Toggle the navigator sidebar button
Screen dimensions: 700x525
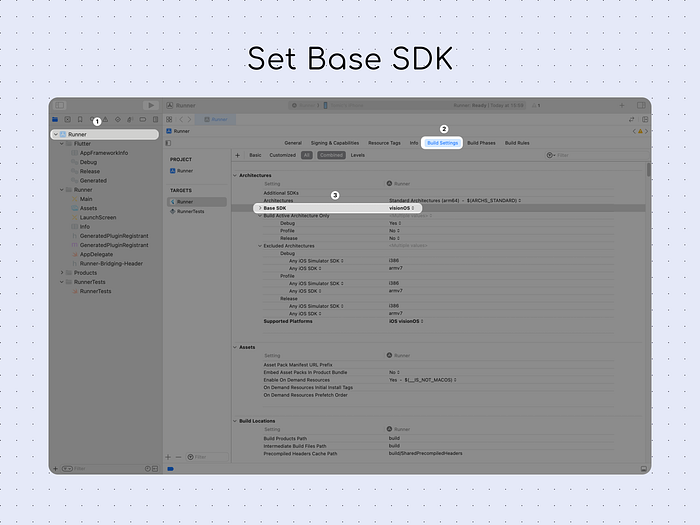coord(59,105)
